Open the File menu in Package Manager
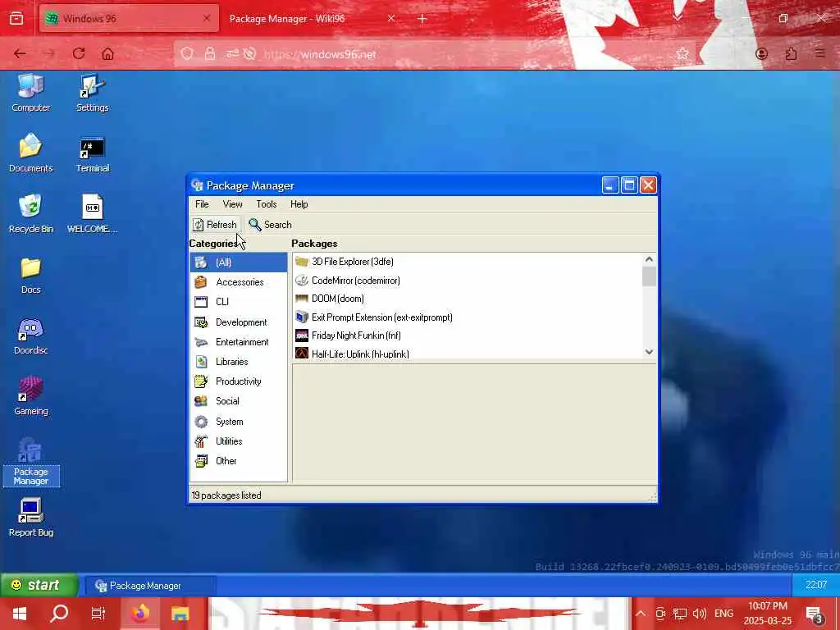 (x=202, y=204)
